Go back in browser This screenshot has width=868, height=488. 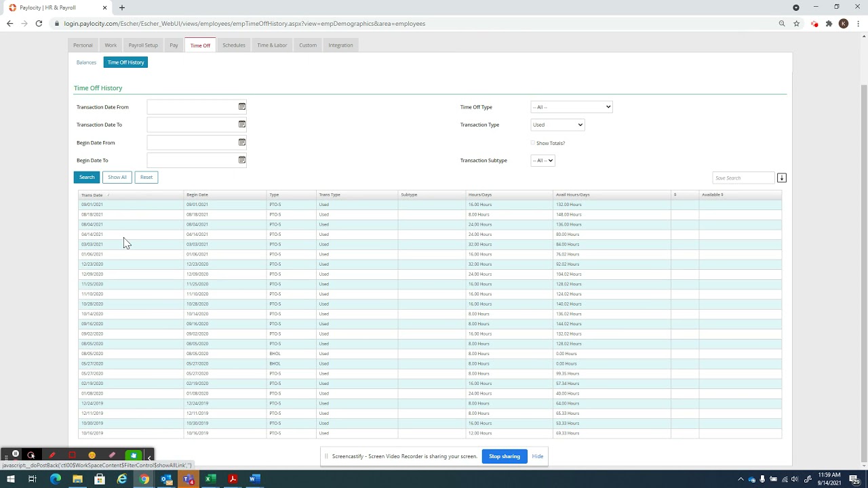9,24
